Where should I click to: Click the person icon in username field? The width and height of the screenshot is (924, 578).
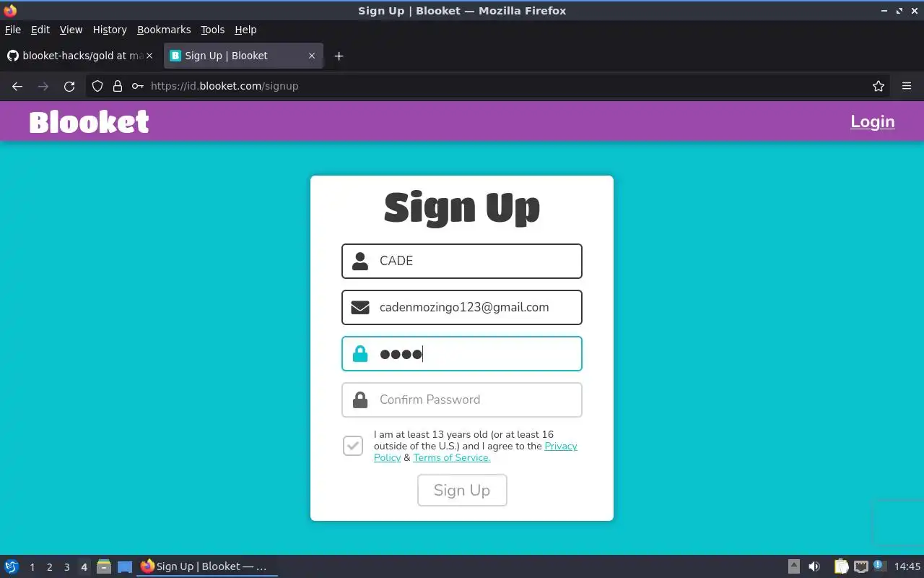point(360,261)
